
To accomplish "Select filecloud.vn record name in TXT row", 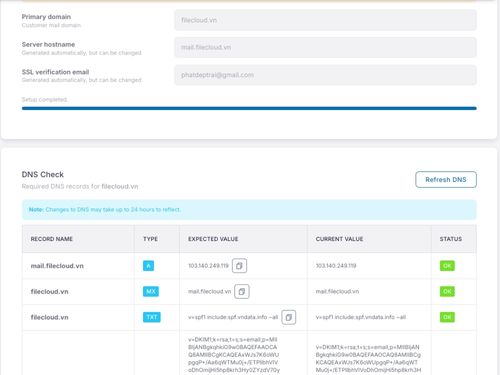I will 49,317.
